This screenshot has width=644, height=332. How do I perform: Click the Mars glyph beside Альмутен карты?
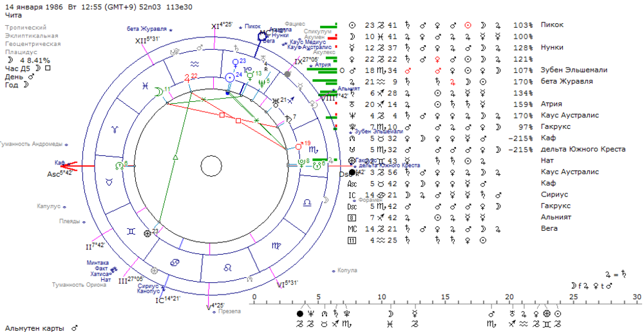(x=74, y=328)
